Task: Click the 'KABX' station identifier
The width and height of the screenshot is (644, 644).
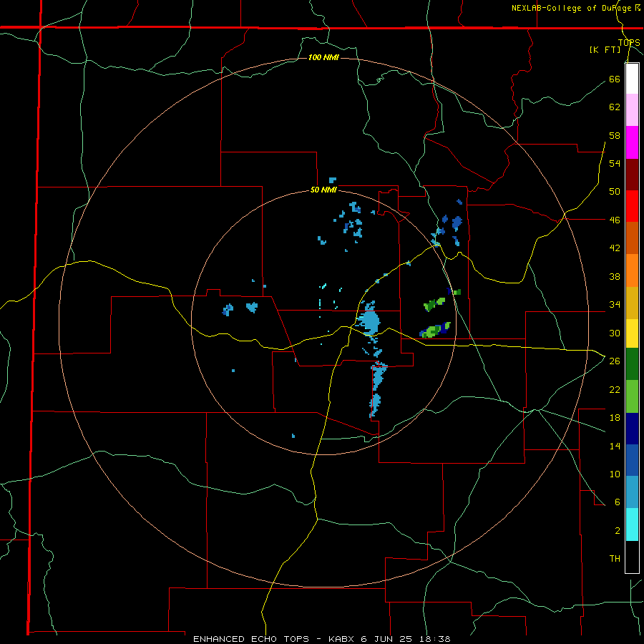Action: pyautogui.click(x=342, y=639)
